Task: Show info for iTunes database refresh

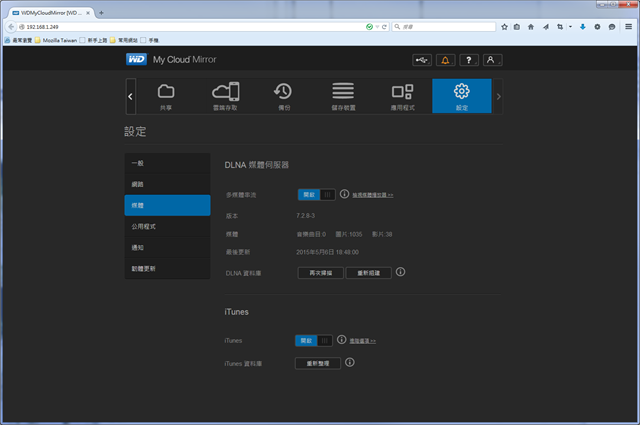Action: pos(350,362)
